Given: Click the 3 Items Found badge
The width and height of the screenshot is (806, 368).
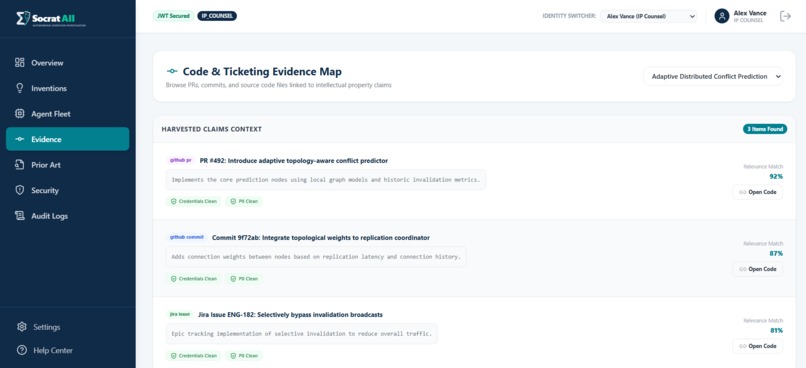Looking at the screenshot, I should [x=765, y=129].
